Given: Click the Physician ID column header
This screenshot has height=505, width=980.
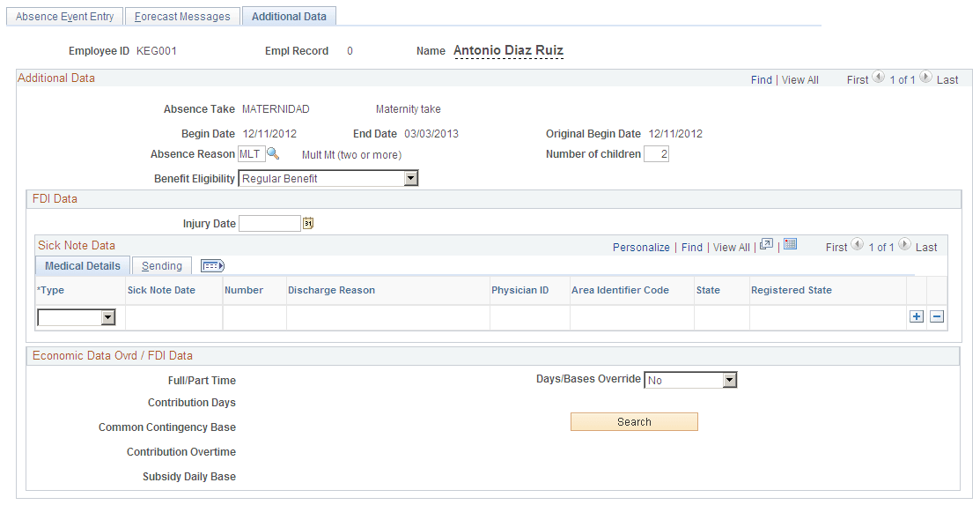Looking at the screenshot, I should [x=520, y=290].
